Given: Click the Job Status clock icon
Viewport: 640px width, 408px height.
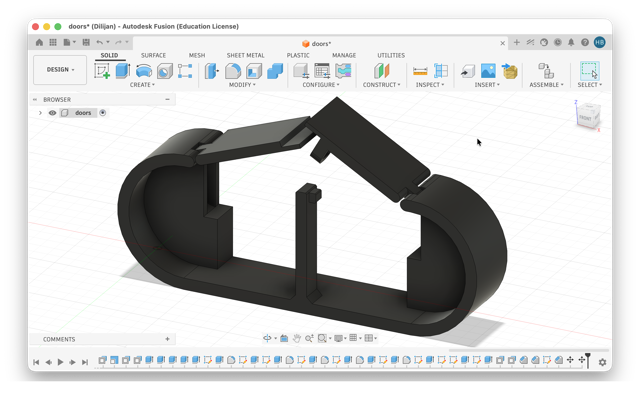Looking at the screenshot, I should coord(558,42).
